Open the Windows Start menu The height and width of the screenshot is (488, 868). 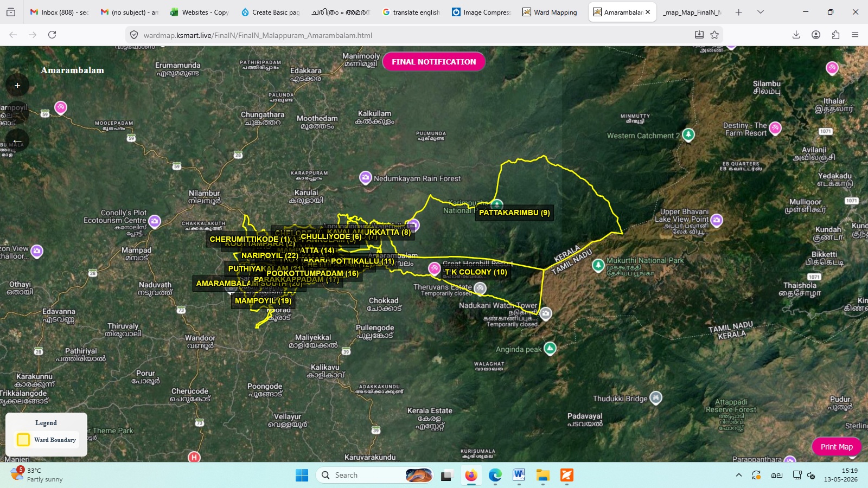coord(302,475)
